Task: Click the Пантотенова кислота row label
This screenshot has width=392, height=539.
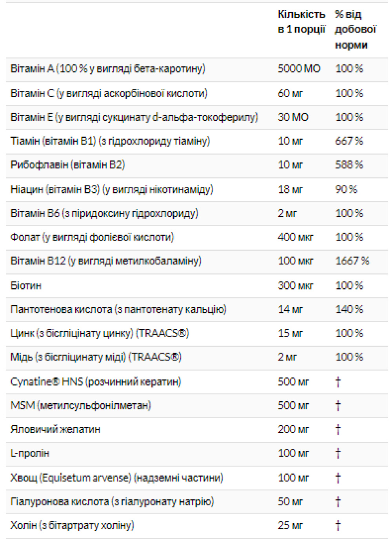Action: pyautogui.click(x=118, y=310)
